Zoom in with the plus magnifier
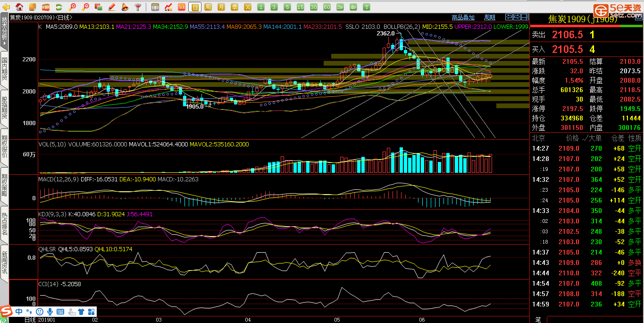This screenshot has width=644, height=323. [x=72, y=7]
